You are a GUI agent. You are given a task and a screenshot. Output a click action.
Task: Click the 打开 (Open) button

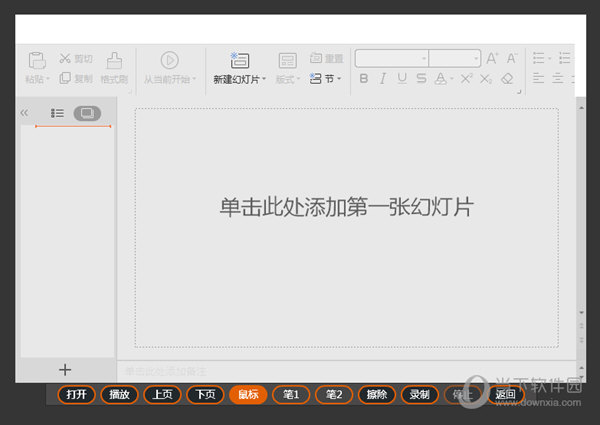(77, 394)
